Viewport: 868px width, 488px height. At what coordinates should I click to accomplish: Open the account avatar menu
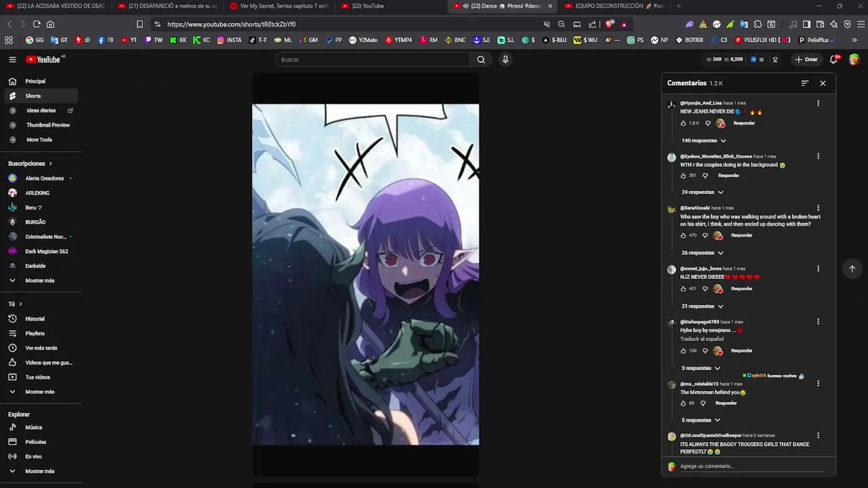click(x=854, y=60)
